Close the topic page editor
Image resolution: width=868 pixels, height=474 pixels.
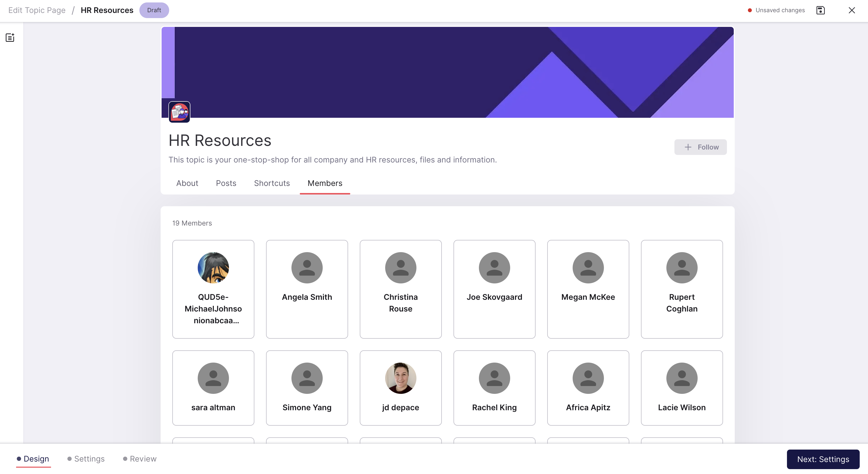click(852, 10)
